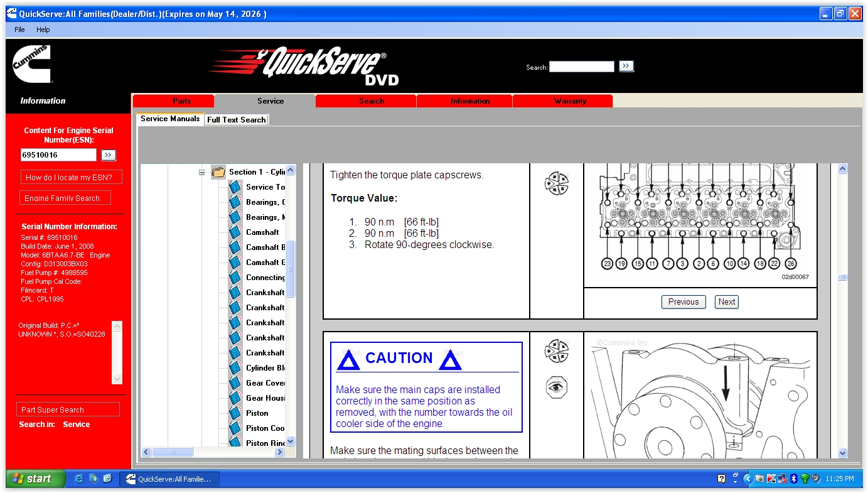Viewport: 868px width, 493px height.
Task: Click the tree panel vertical scrollbar thumb
Action: click(291, 269)
